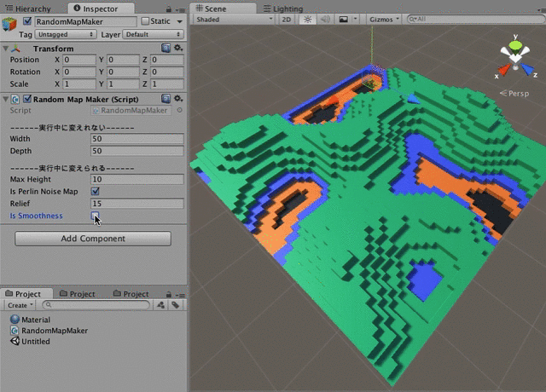Toggle scene audio speaker icon

(325, 20)
